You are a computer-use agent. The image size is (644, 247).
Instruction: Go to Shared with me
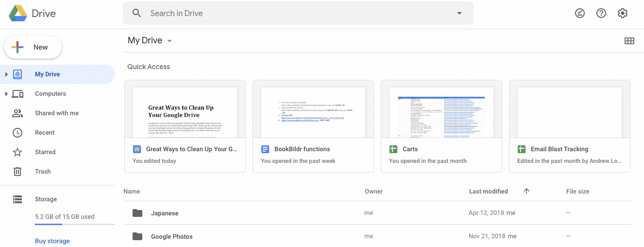[56, 113]
